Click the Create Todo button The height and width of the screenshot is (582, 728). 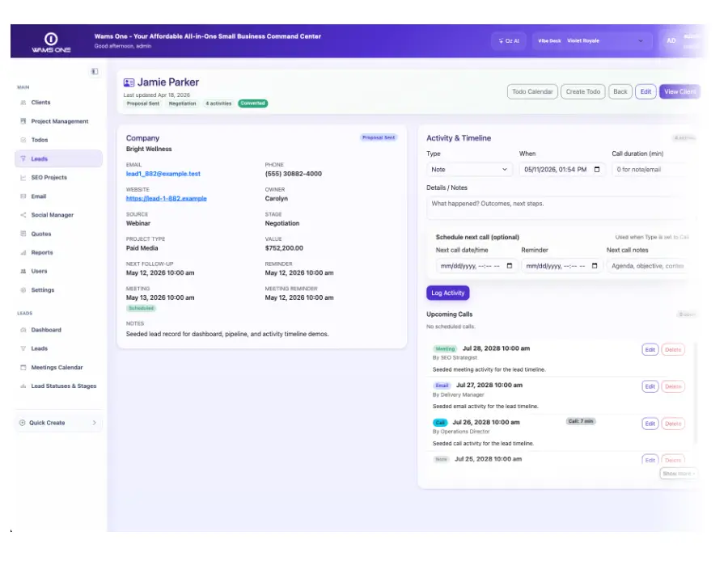(582, 91)
